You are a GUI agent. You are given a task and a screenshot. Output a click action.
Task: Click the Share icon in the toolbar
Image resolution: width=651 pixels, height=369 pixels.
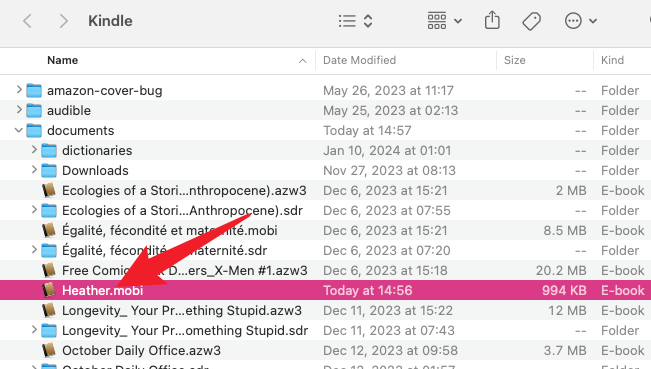click(492, 20)
